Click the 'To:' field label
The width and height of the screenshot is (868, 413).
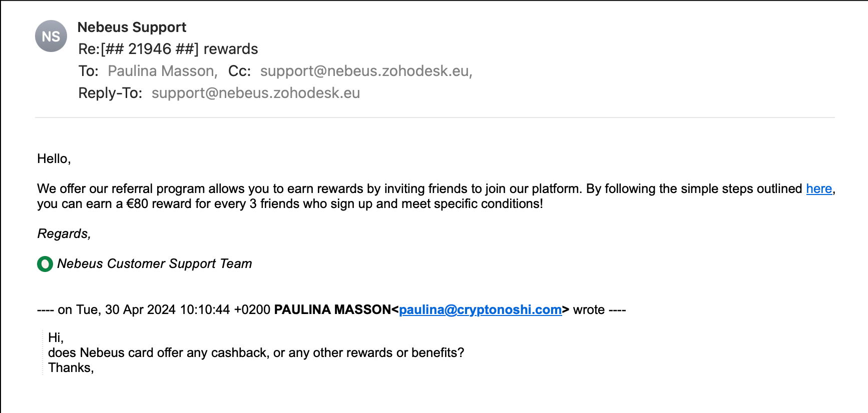pos(89,71)
